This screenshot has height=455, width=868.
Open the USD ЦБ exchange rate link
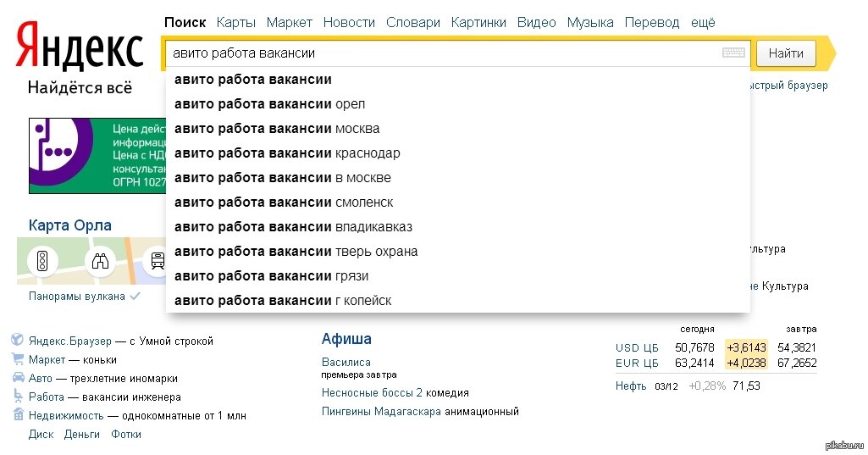pyautogui.click(x=637, y=348)
